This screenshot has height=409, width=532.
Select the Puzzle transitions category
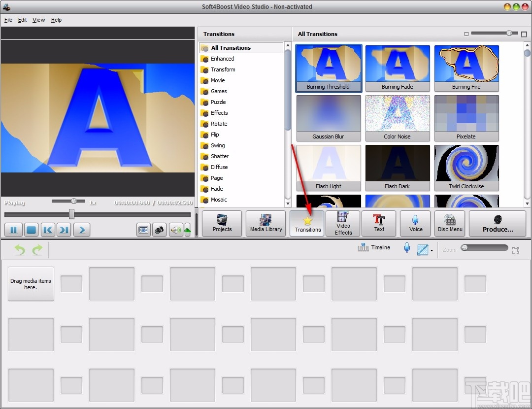[x=217, y=102]
